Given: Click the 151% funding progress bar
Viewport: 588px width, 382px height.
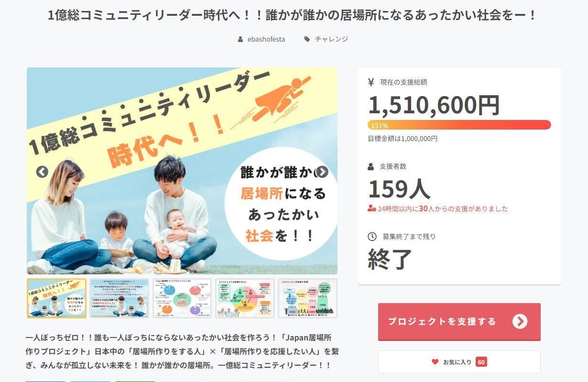Looking at the screenshot, I should [x=459, y=125].
